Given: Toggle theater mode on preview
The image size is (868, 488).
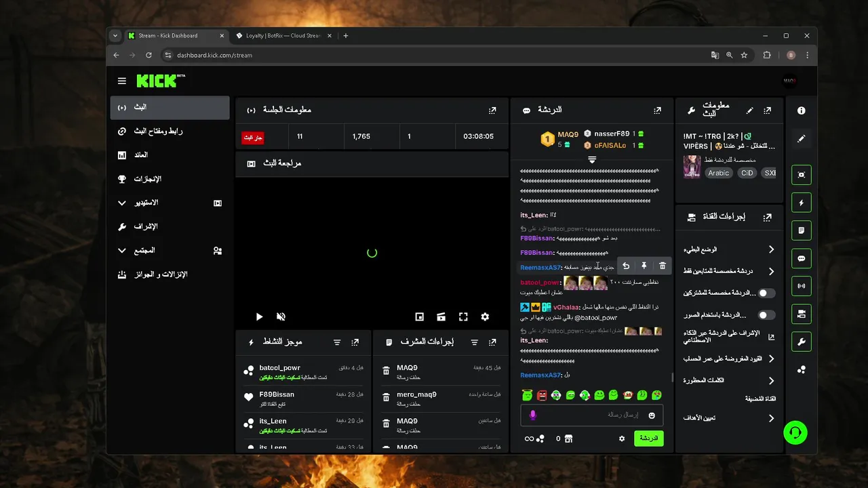Looking at the screenshot, I should tap(441, 317).
